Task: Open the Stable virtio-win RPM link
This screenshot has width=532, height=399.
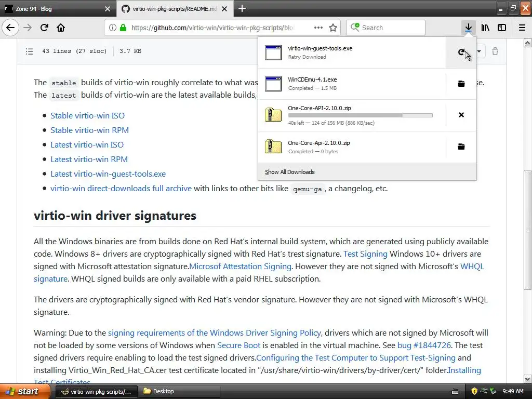Action: coord(89,130)
